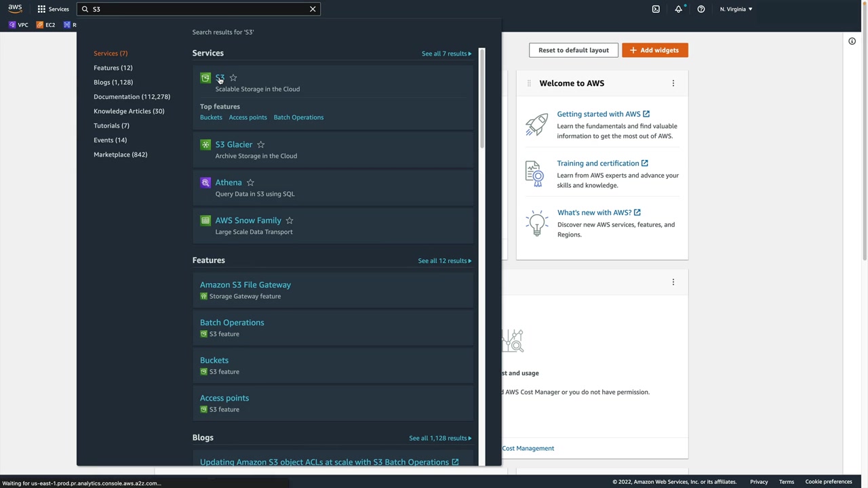868x488 pixels.
Task: Open Access points S3 feature result
Action: click(x=224, y=399)
